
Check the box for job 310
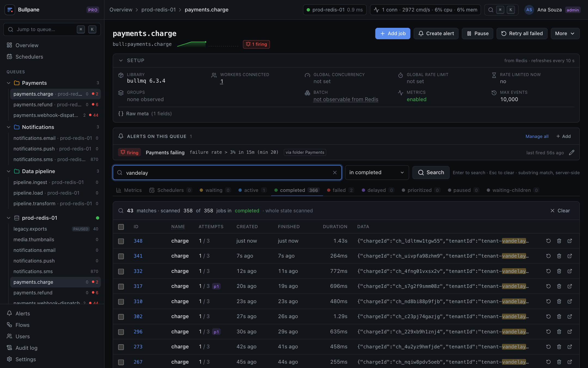tap(121, 302)
